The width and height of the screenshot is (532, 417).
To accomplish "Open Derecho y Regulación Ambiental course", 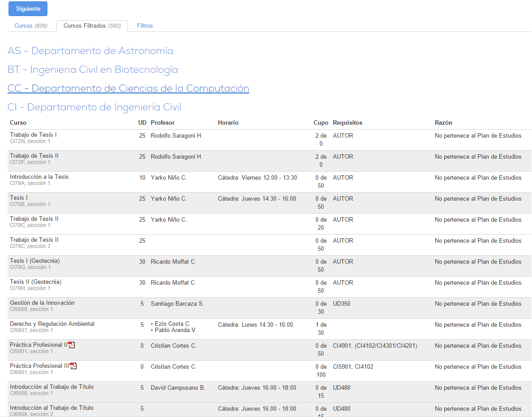I will pos(52,324).
